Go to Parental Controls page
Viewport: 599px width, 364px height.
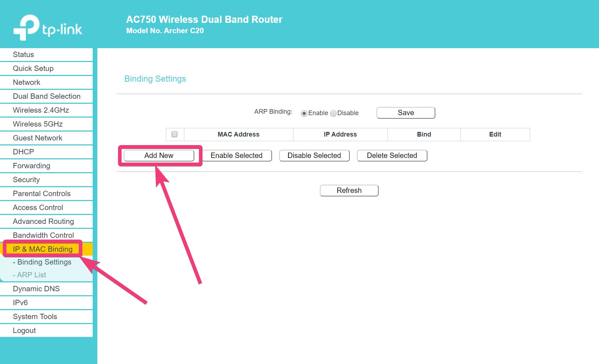[x=42, y=194]
